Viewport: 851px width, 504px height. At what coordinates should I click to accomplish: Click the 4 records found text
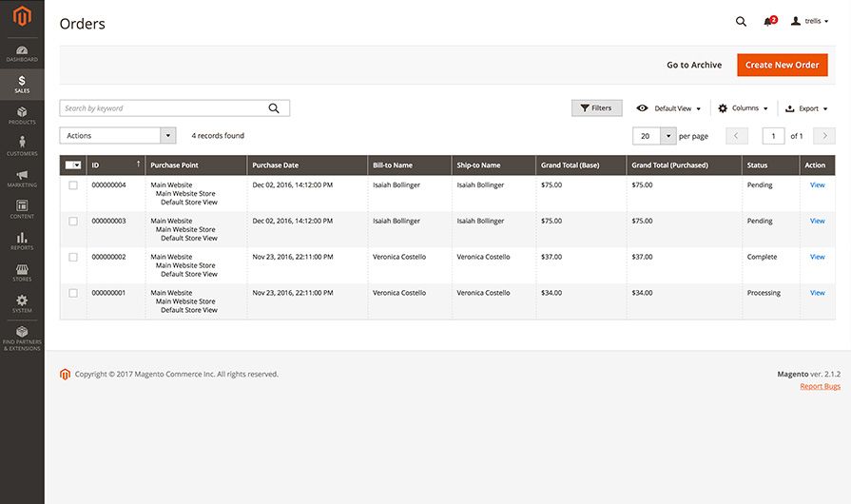coord(218,136)
